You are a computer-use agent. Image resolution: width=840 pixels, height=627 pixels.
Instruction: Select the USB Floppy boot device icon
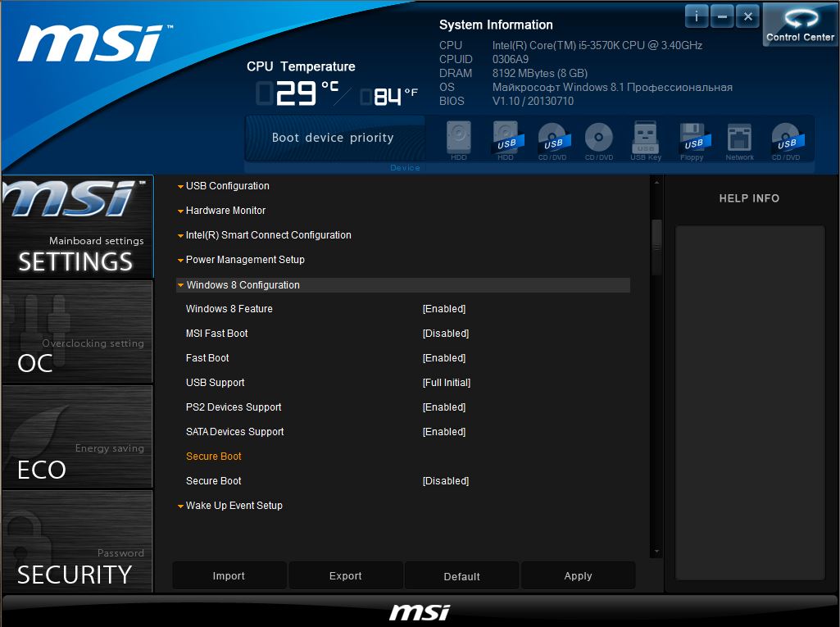tap(692, 139)
